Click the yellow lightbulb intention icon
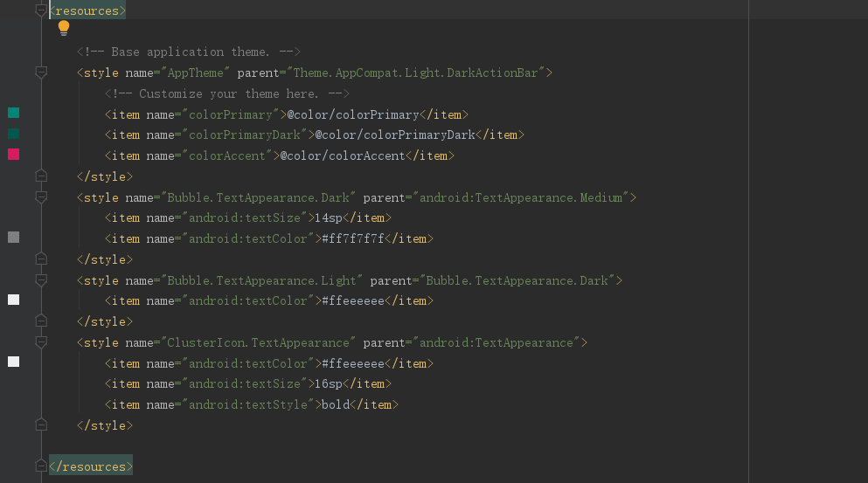 pyautogui.click(x=64, y=28)
